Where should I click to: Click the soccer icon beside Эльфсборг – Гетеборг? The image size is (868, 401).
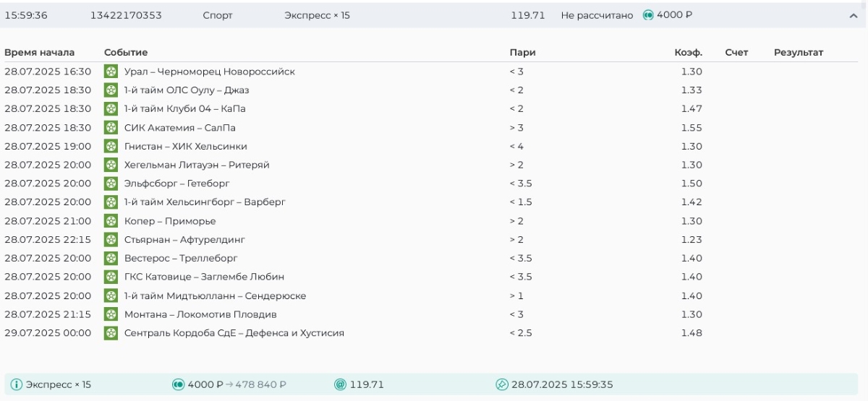[111, 184]
